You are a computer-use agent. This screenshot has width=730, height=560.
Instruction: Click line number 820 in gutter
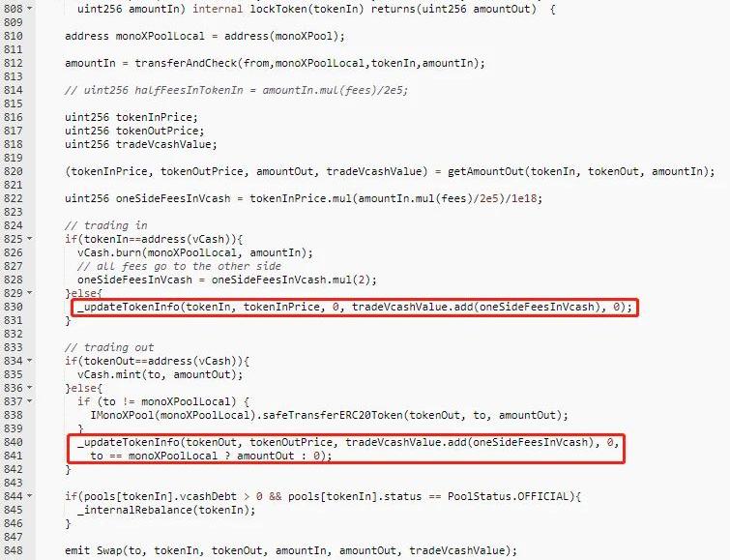click(x=13, y=171)
